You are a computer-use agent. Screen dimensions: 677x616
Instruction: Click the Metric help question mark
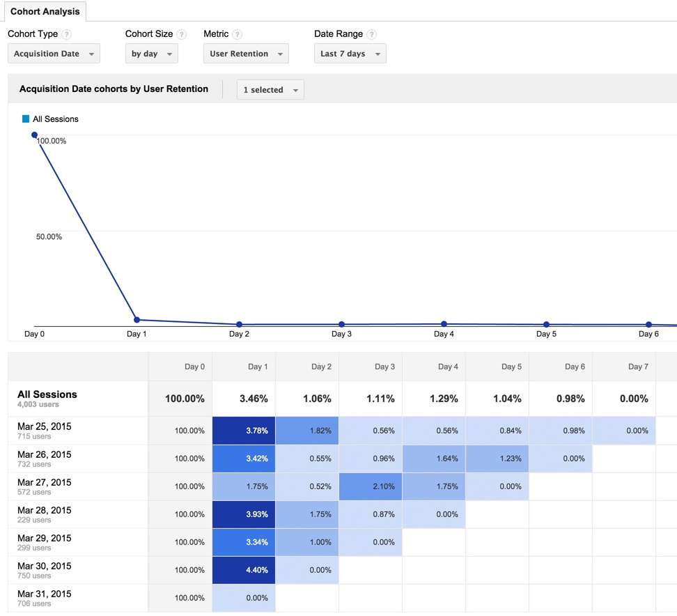(238, 34)
